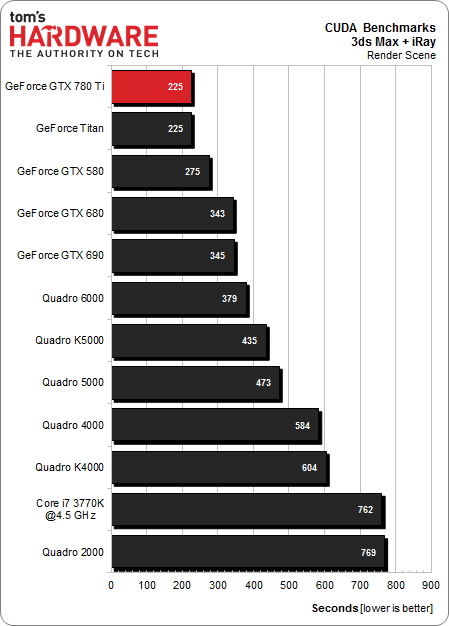Select the Quadro K5000 bar
Viewport: 449px width, 626px height.
pos(189,341)
